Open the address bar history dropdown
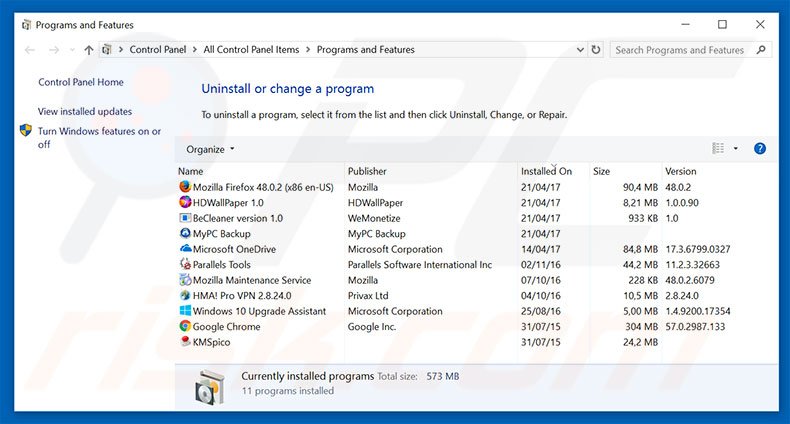Image resolution: width=790 pixels, height=424 pixels. click(x=580, y=50)
